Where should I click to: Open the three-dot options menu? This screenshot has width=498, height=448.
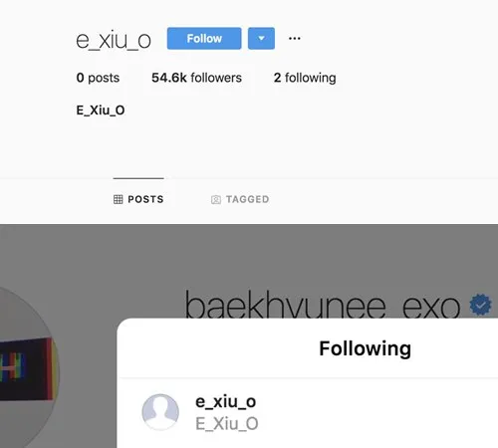tap(295, 39)
